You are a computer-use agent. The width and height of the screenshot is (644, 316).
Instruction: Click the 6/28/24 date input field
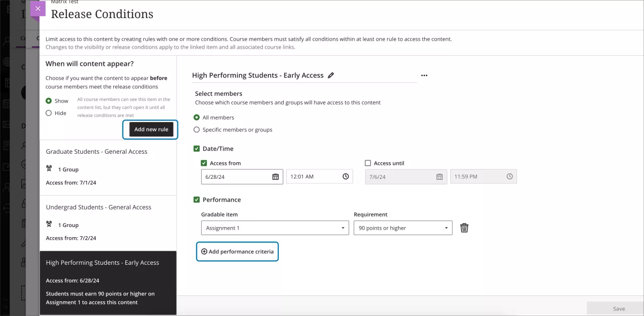[236, 176]
